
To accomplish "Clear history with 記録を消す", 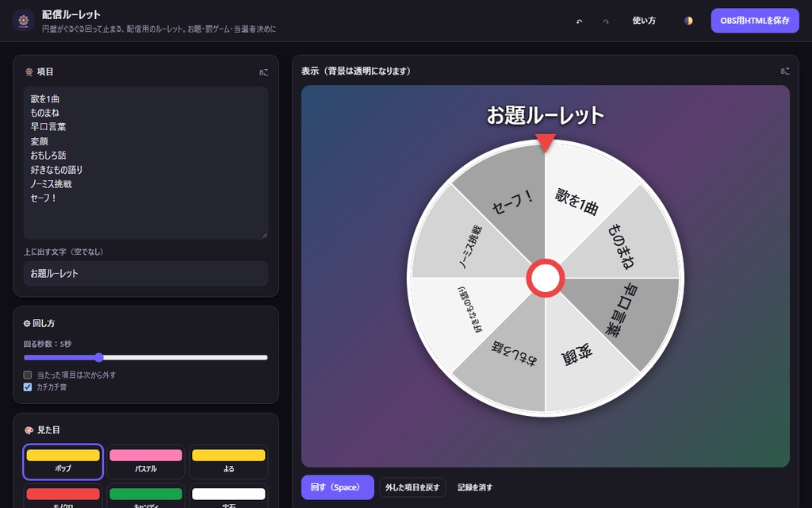I will 475,487.
